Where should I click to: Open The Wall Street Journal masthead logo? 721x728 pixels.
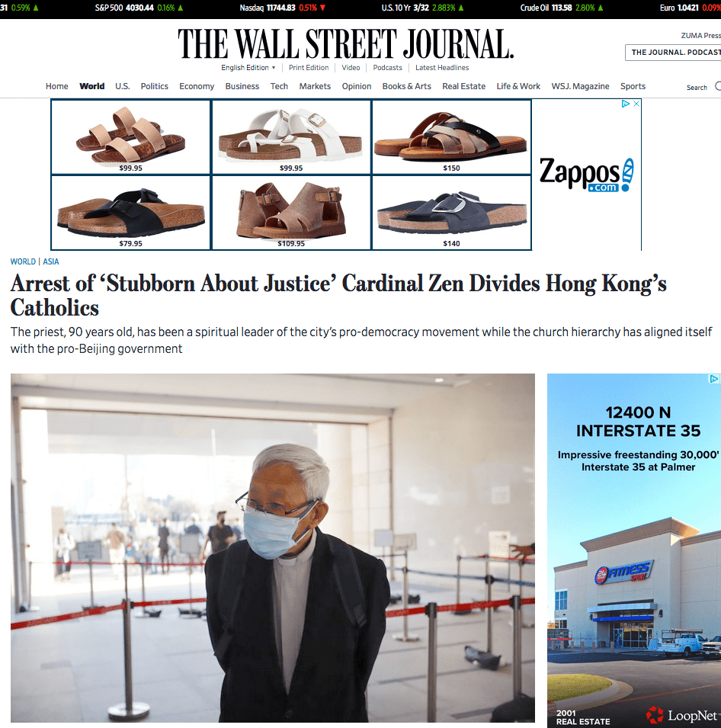[346, 44]
